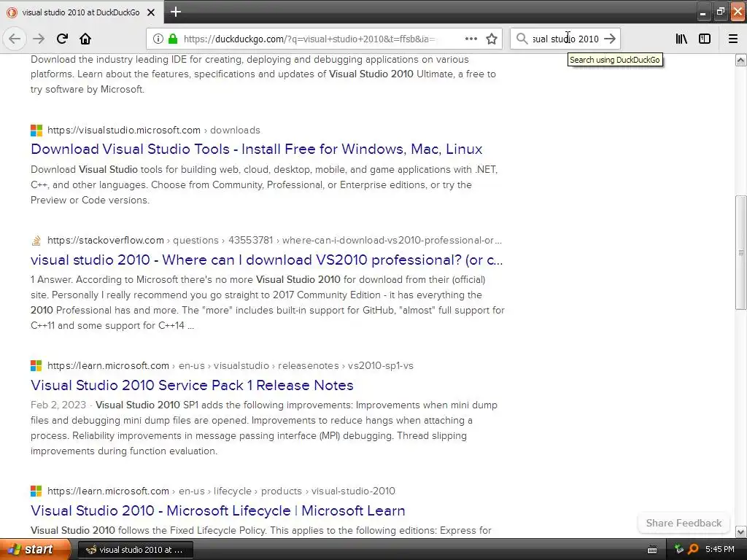Viewport: 747px width, 560px height.
Task: Bookmark this page with the star
Action: pos(492,39)
